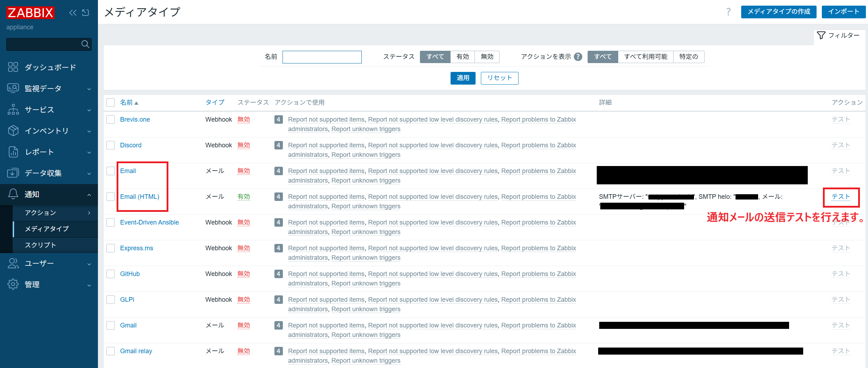Filter status by 無効
The image size is (868, 368).
click(x=487, y=57)
